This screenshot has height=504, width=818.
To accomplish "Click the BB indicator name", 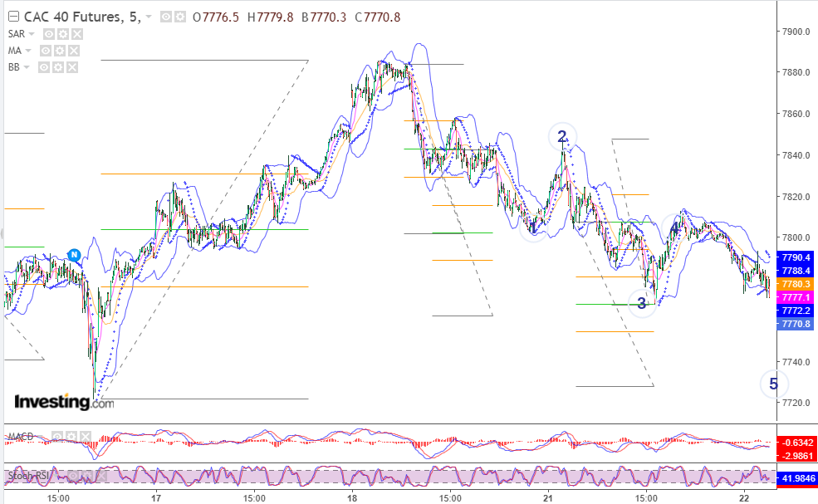I will click(x=13, y=67).
